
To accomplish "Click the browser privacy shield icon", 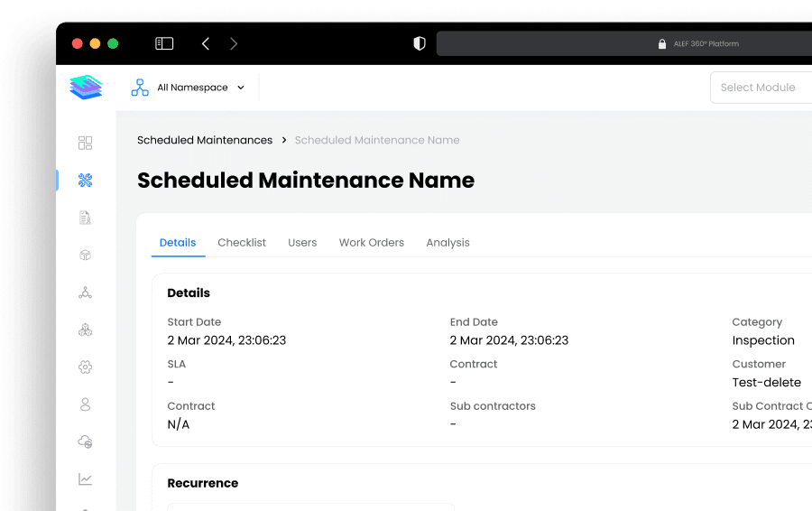I will [419, 43].
